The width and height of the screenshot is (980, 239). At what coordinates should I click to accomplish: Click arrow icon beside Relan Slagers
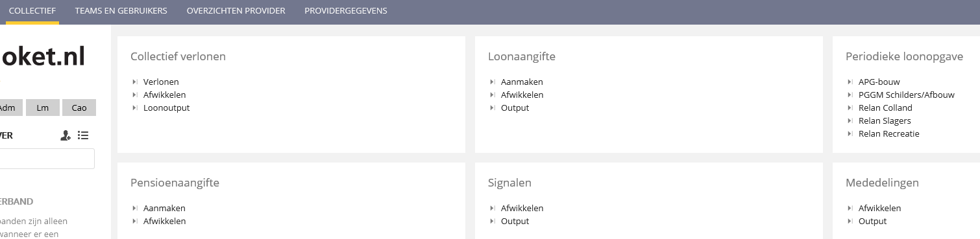[x=850, y=120]
